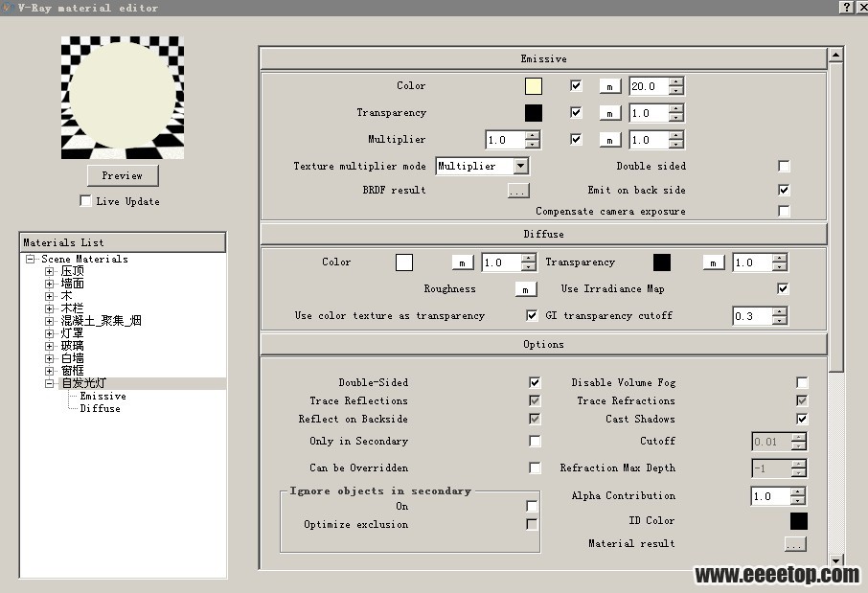This screenshot has height=593, width=868.
Task: Expand the 墙面 material node
Action: coord(49,284)
